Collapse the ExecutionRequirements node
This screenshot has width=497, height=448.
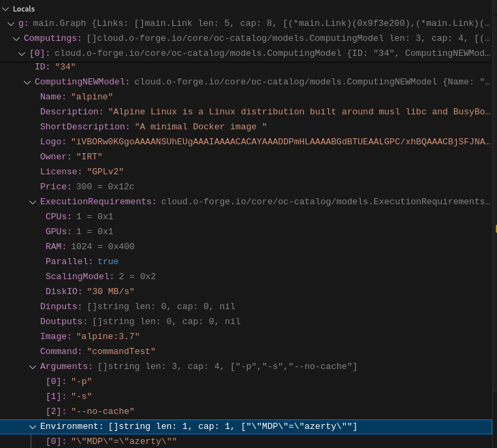[x=33, y=202]
